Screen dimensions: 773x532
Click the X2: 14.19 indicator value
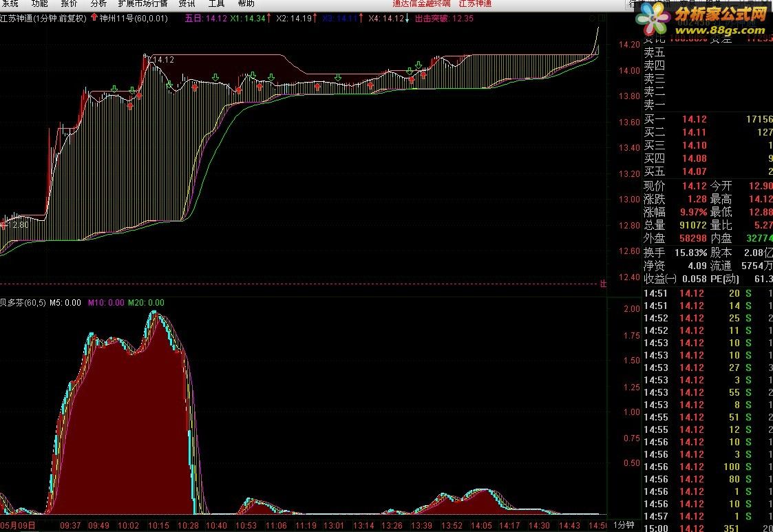295,19
